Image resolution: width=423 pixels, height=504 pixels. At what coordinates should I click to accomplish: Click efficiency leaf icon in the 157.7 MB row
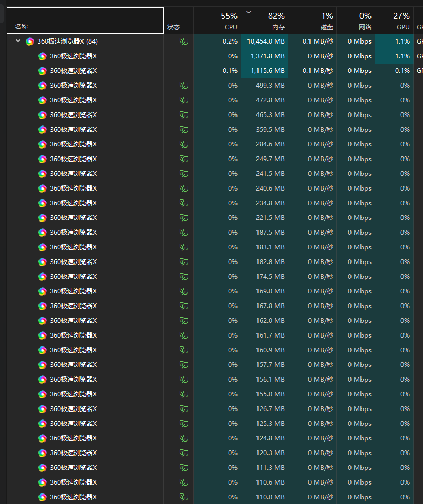(184, 365)
